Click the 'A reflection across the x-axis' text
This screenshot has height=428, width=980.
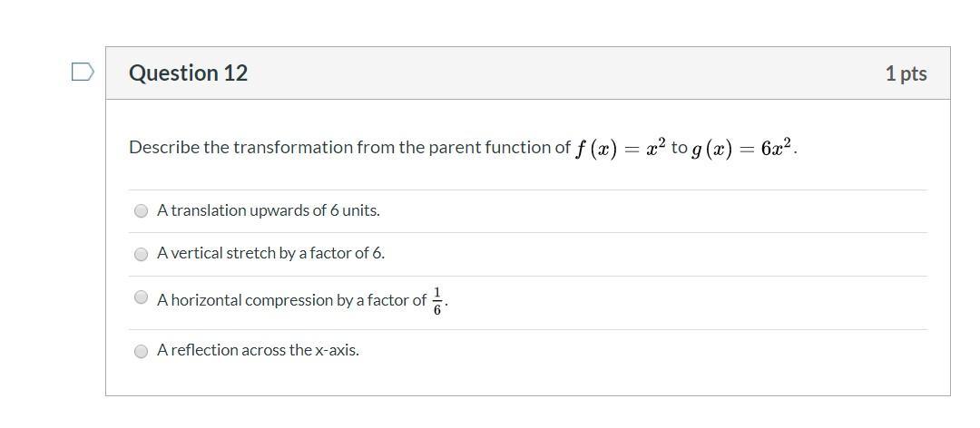(x=258, y=350)
